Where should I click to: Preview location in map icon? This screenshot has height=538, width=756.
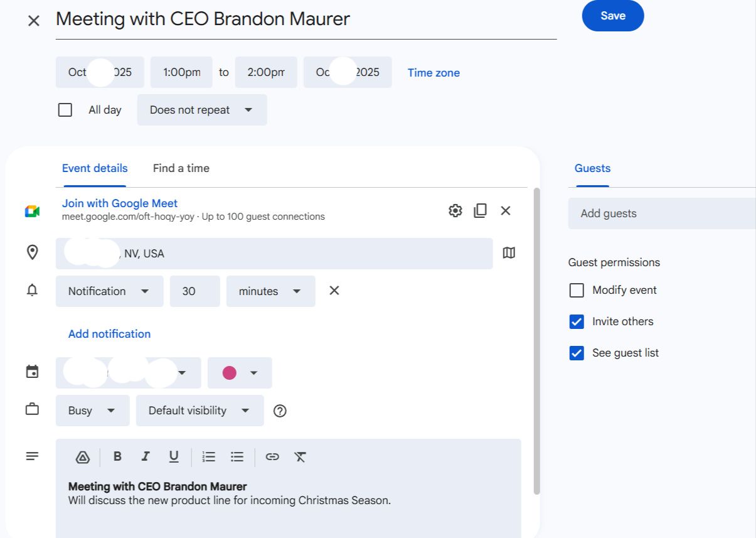[509, 253]
